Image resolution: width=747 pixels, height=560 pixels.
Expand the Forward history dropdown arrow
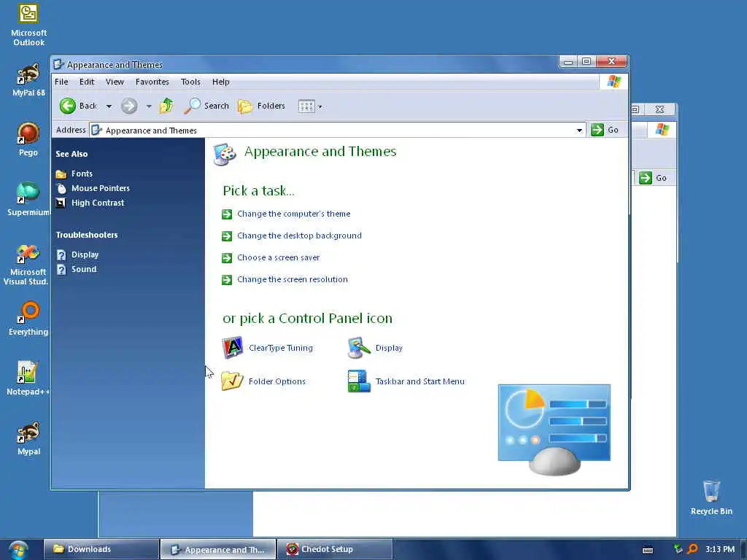tap(149, 106)
